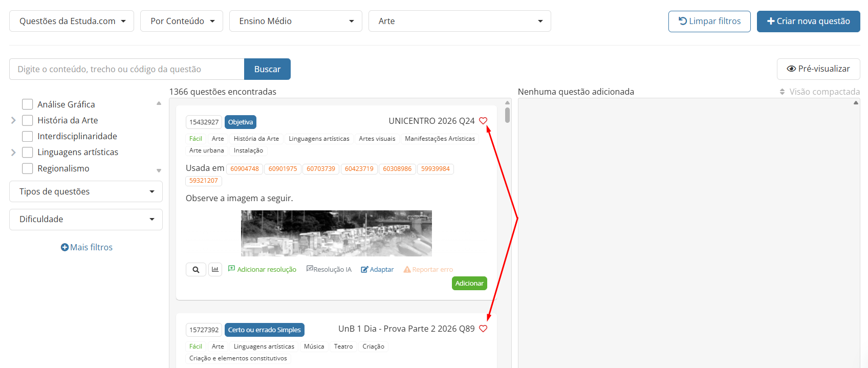Click Instalação tag on first question

pos(248,150)
